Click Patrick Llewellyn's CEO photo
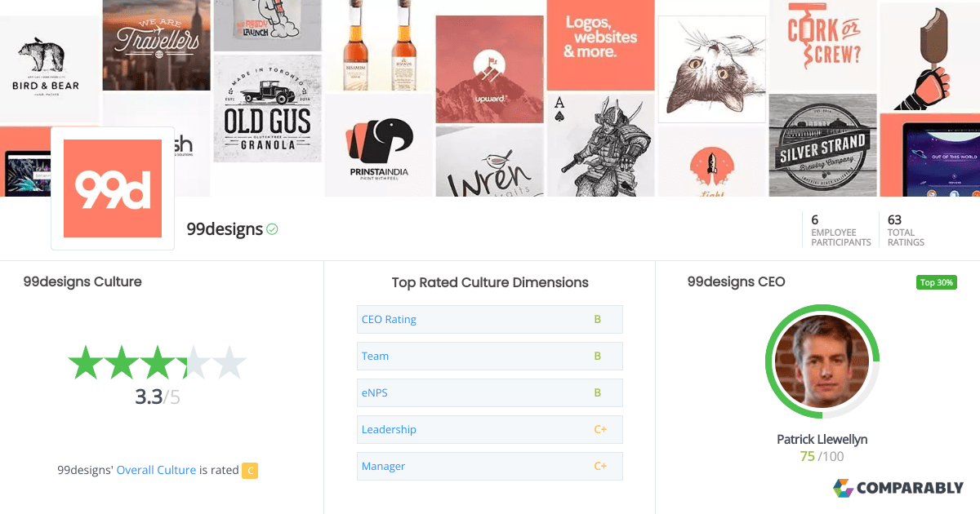This screenshot has width=980, height=514. click(822, 361)
